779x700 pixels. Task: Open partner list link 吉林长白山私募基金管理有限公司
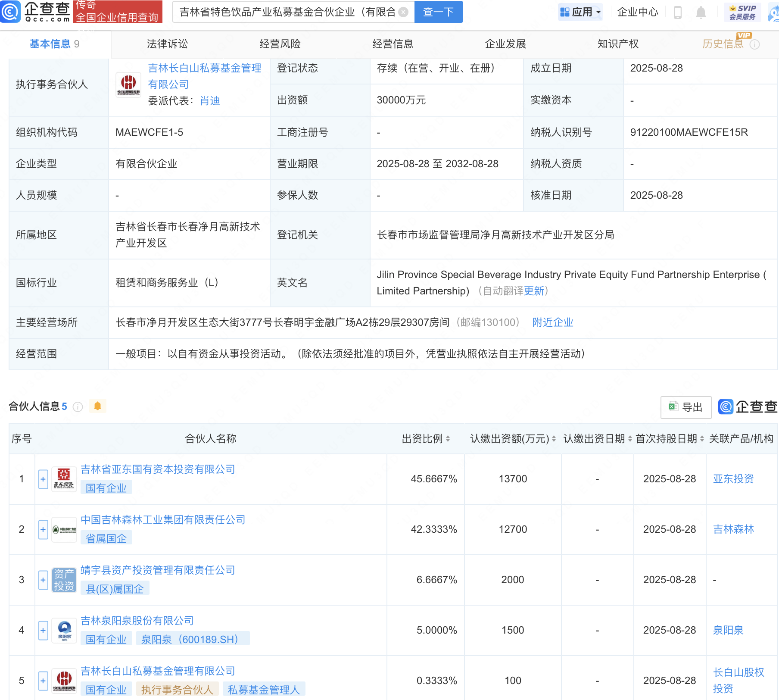(x=158, y=671)
